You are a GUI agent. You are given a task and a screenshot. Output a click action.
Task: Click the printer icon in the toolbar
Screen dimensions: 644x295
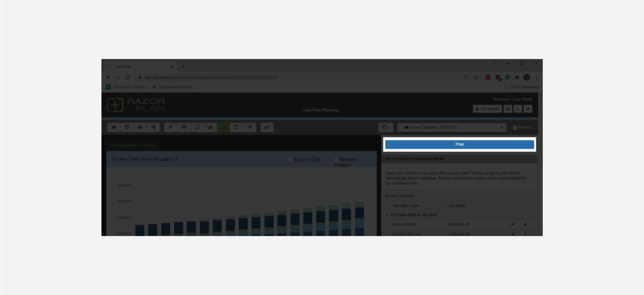point(140,127)
